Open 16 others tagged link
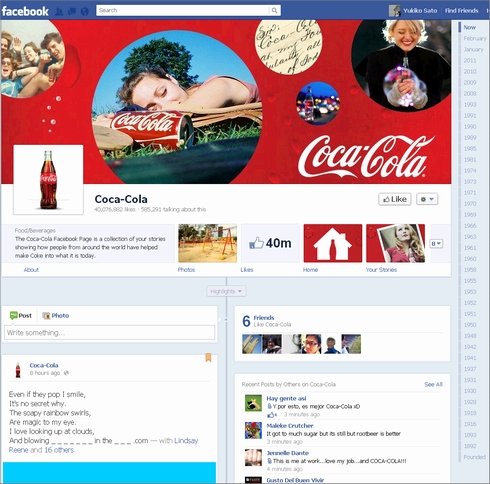Image resolution: width=490 pixels, height=484 pixels. click(x=59, y=450)
